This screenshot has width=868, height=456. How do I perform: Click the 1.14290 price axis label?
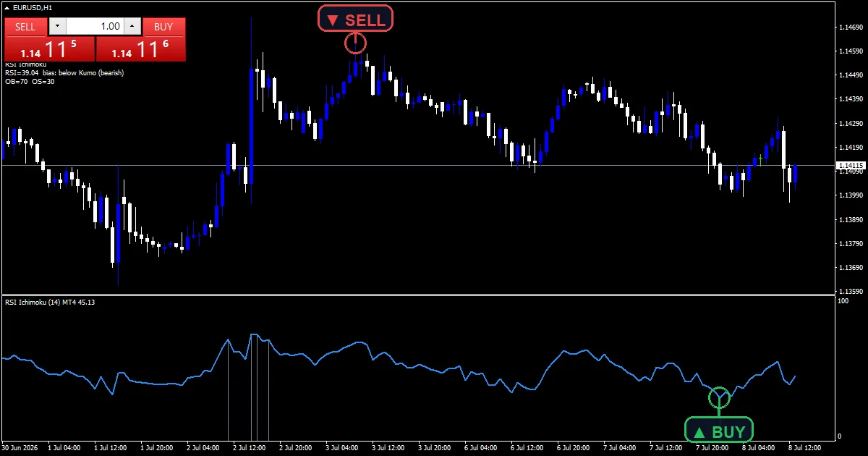(x=851, y=124)
